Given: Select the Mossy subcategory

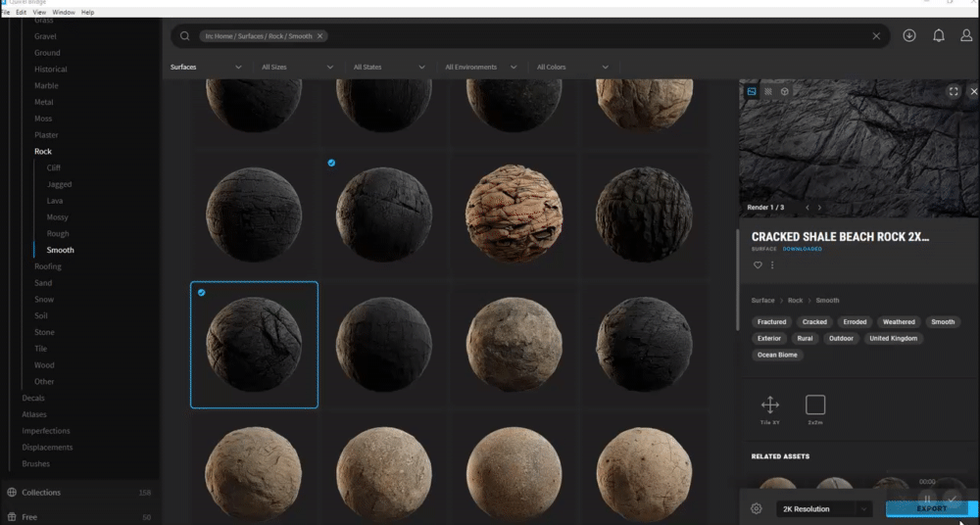Looking at the screenshot, I should [x=58, y=216].
